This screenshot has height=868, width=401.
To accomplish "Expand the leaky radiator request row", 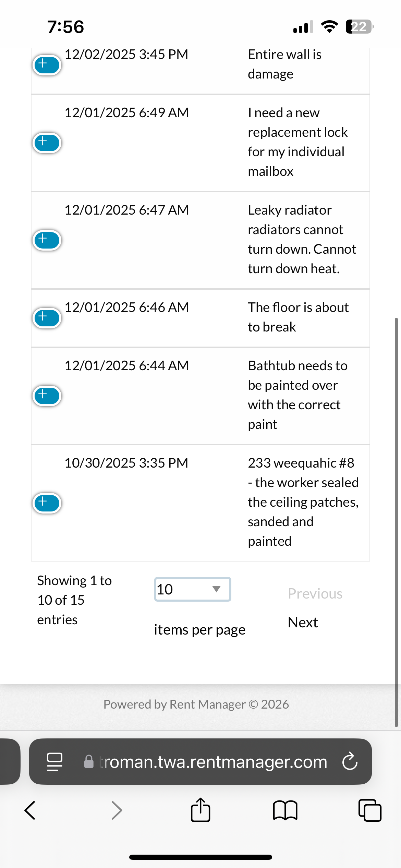I will [47, 240].
